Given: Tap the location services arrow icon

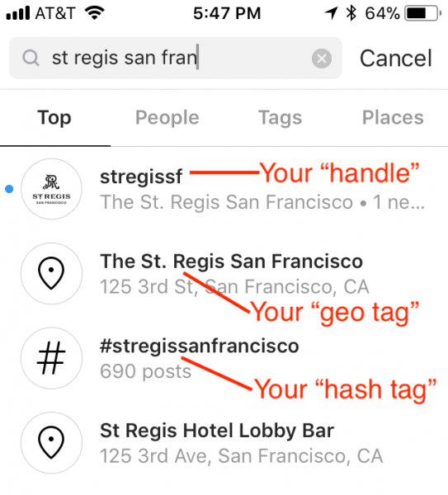Looking at the screenshot, I should [x=331, y=13].
